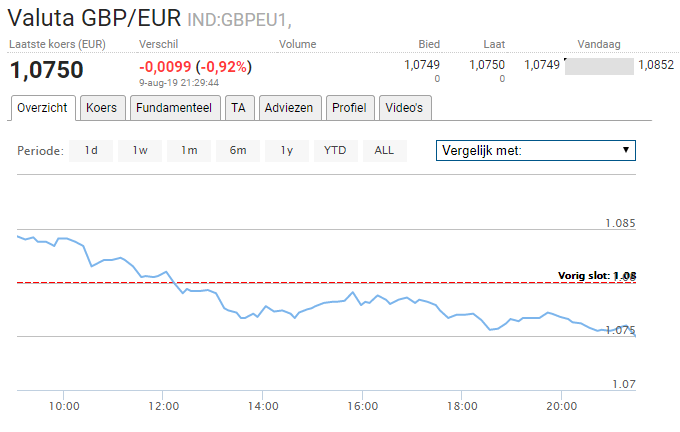
Task: Show the ALL period chart
Action: [x=384, y=151]
